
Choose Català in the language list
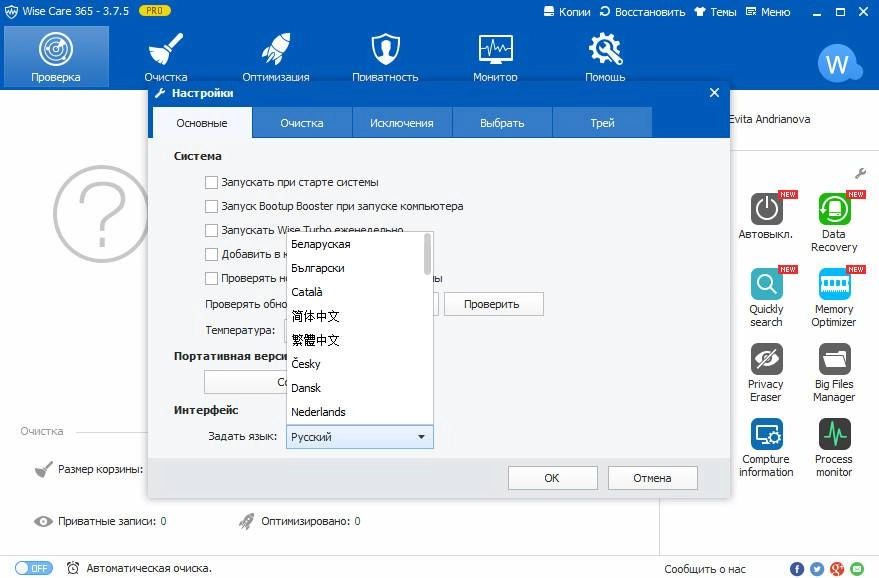355,292
